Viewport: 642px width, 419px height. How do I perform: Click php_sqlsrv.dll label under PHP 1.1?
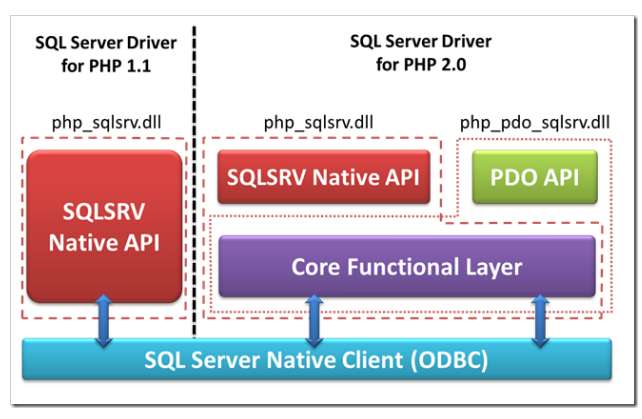106,123
